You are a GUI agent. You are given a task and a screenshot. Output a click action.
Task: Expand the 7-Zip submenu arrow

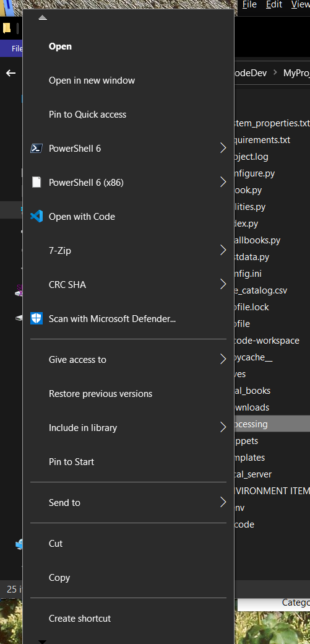click(223, 250)
